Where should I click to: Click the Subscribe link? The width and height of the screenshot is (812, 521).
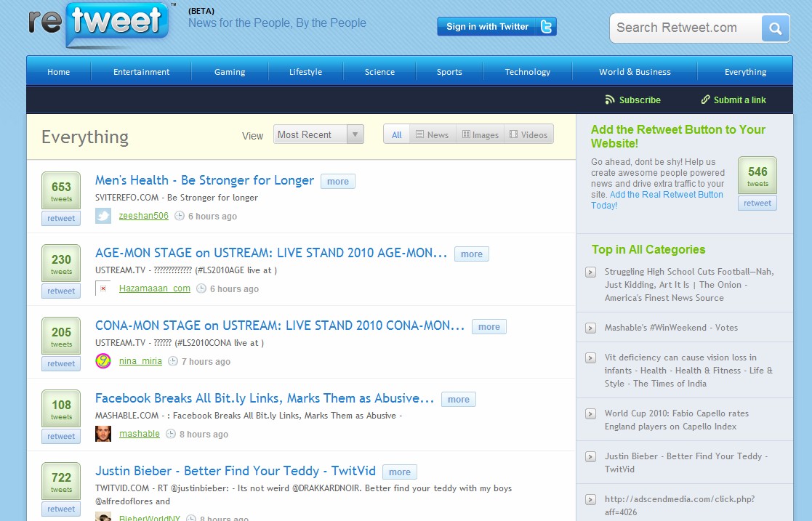click(640, 100)
